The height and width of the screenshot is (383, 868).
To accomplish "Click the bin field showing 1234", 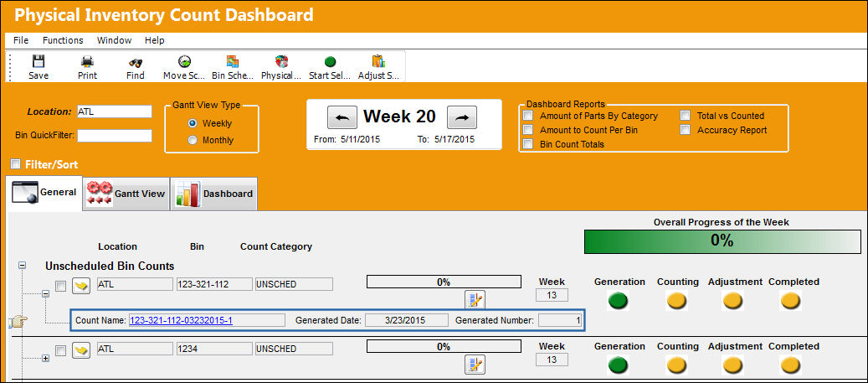I will click(x=214, y=349).
